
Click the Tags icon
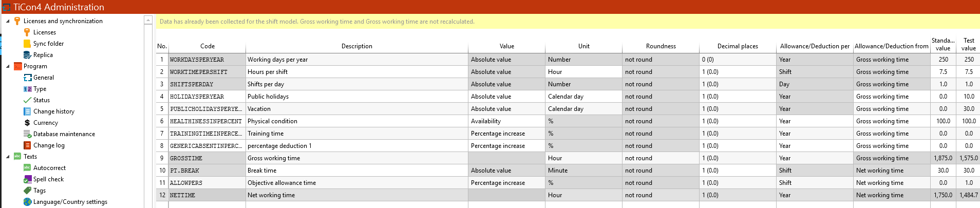[x=28, y=191]
